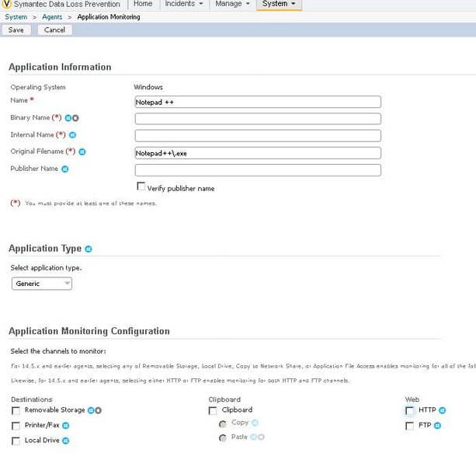Click the Web column label
The height and width of the screenshot is (453, 476).
[x=412, y=399]
